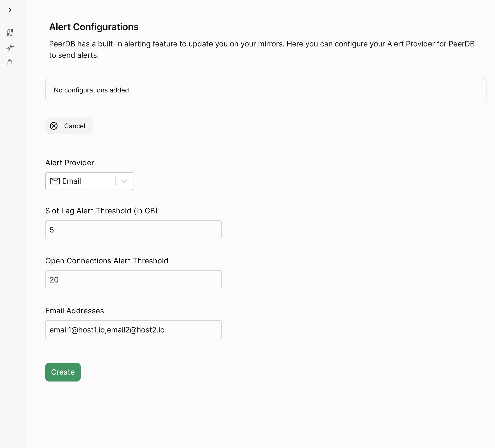
Task: Click the envelope icon in provider selector
Action: pyautogui.click(x=55, y=181)
